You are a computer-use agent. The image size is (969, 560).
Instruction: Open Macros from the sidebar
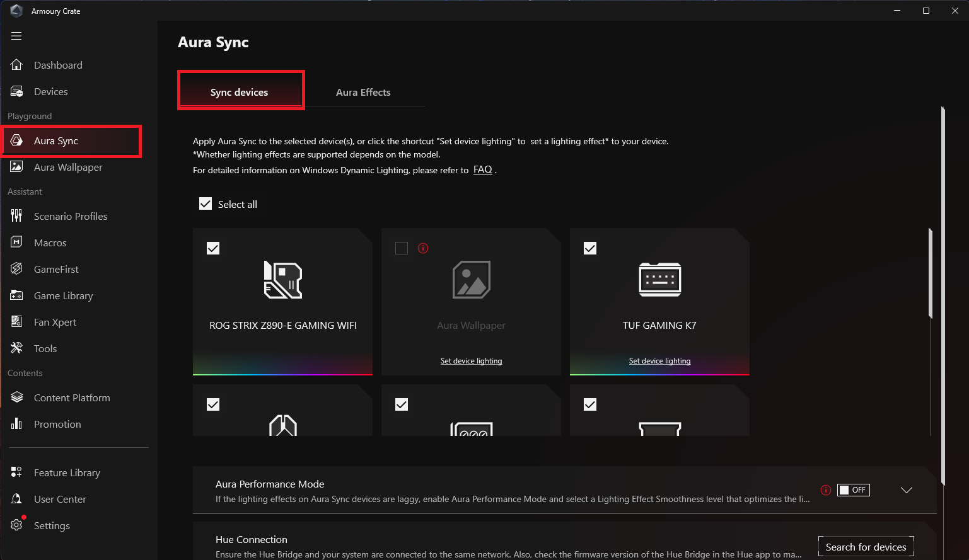click(50, 243)
